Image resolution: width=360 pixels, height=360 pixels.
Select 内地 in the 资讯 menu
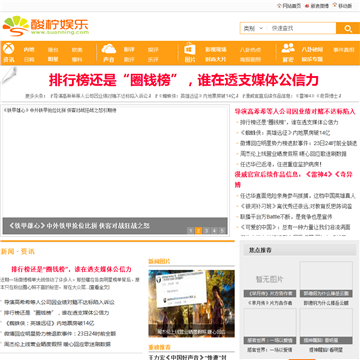tap(29, 50)
